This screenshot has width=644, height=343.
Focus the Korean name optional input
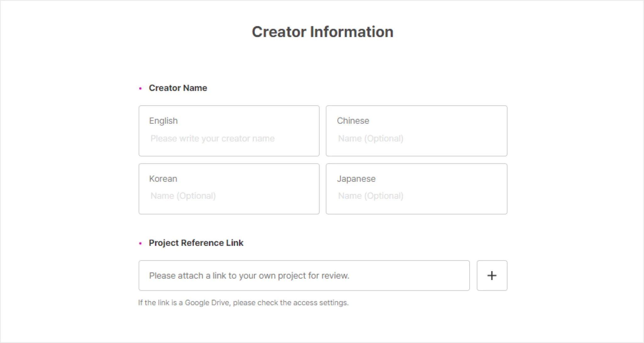(x=183, y=196)
